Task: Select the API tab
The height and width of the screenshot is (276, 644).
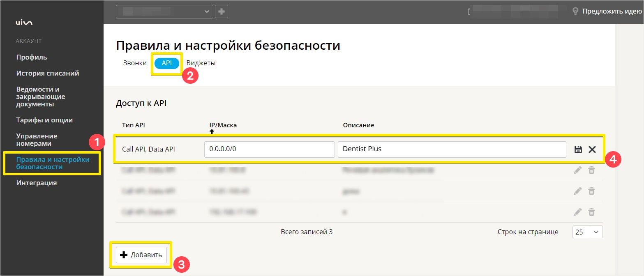Action: 167,63
